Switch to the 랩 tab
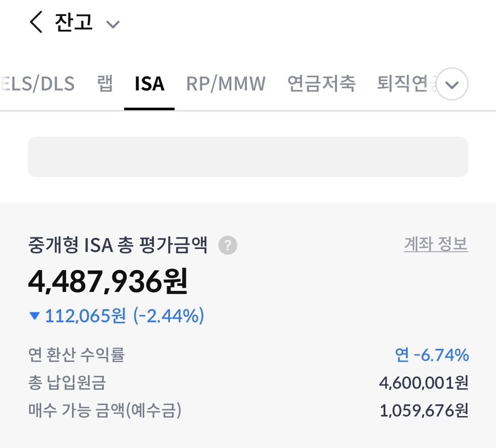This screenshot has width=496, height=448. [104, 84]
